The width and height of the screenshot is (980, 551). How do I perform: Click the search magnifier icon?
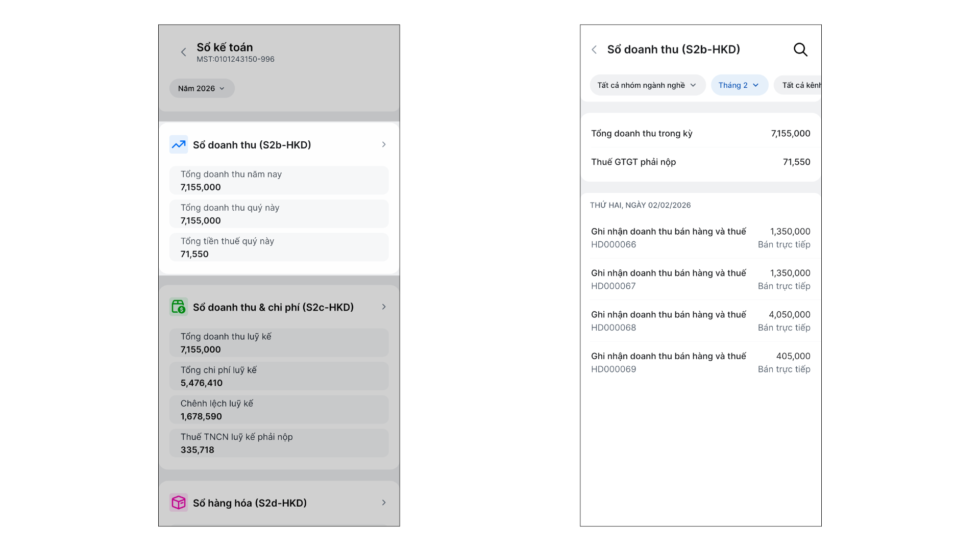(800, 49)
